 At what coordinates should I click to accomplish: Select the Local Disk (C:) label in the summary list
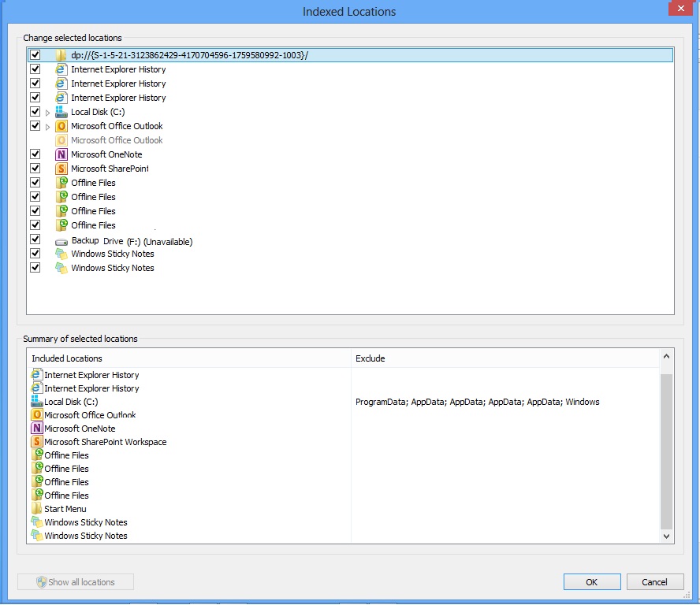(x=71, y=402)
